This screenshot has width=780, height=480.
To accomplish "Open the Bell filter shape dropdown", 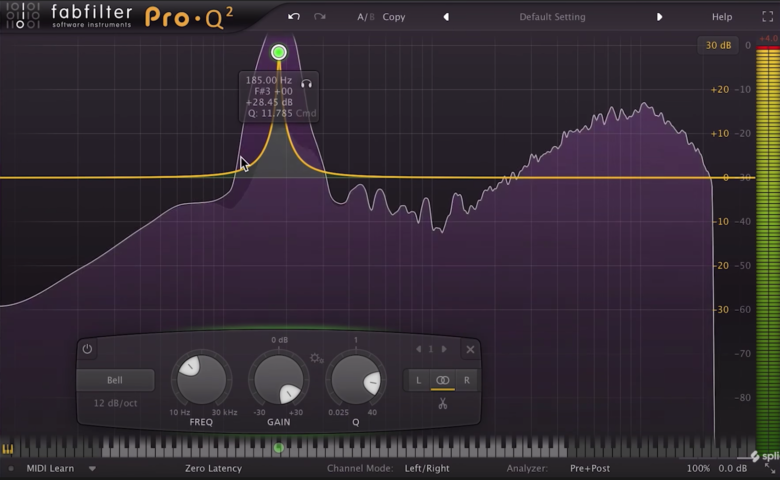I will pos(115,380).
